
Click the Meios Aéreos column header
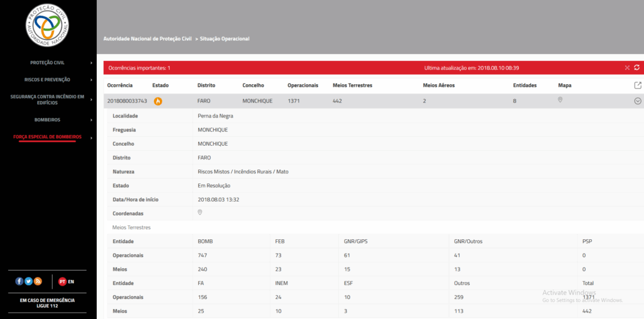point(438,85)
